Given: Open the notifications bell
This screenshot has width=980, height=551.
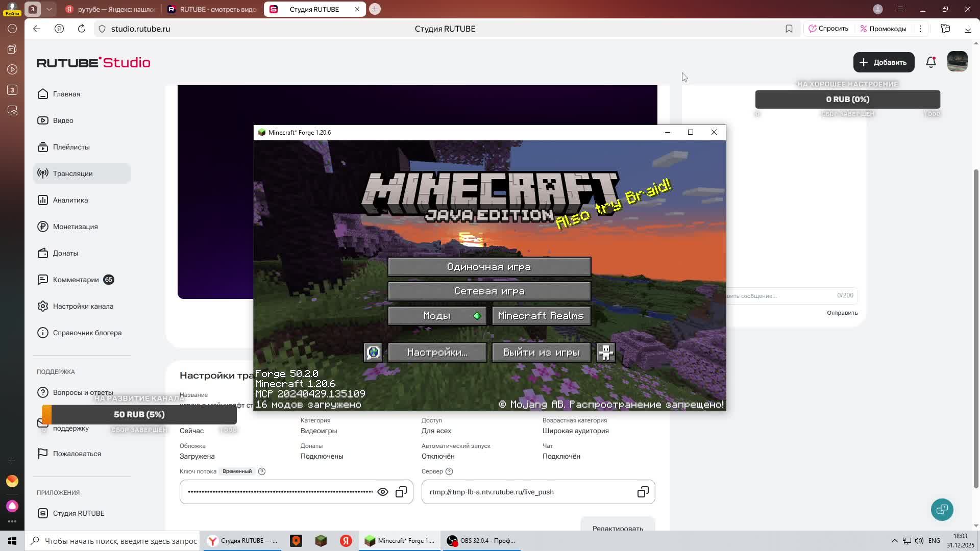Looking at the screenshot, I should point(930,62).
